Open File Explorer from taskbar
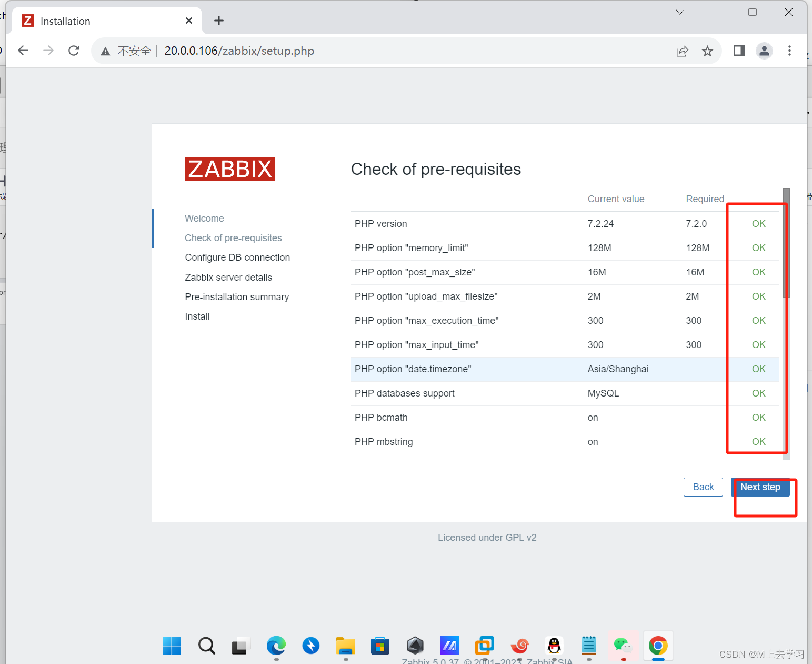 pos(346,646)
